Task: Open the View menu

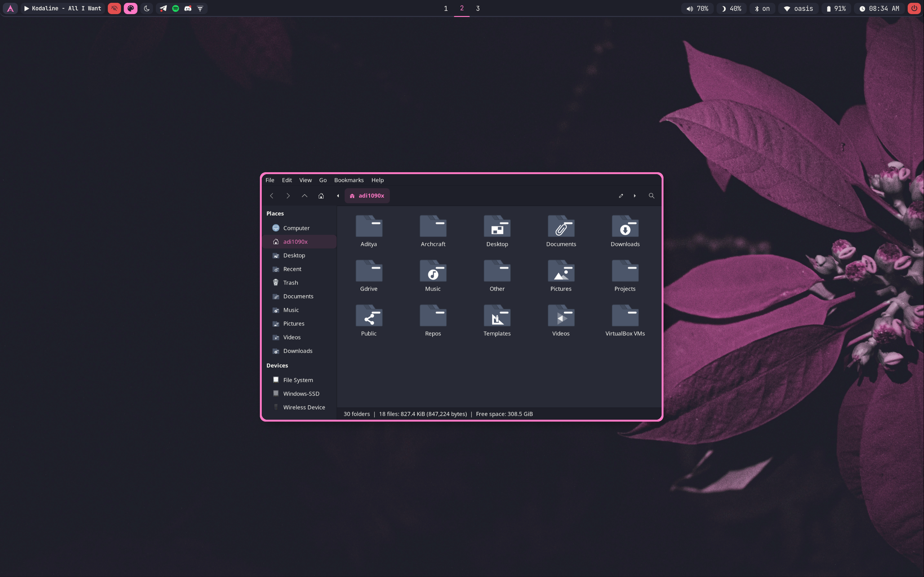Action: point(305,180)
